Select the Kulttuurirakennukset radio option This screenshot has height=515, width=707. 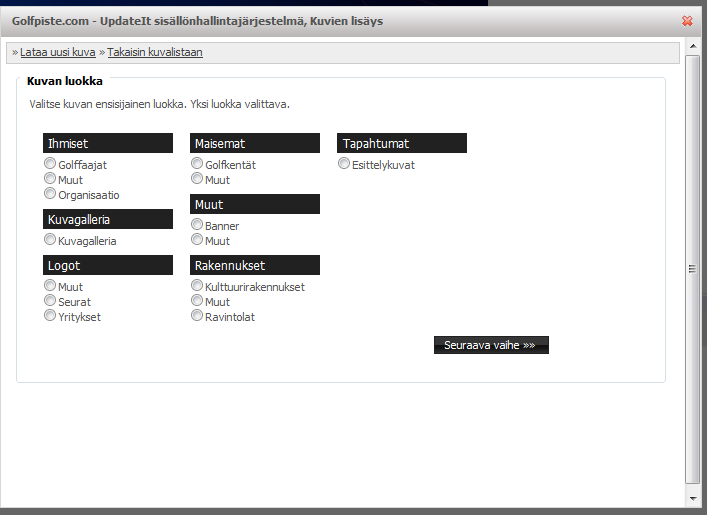(197, 285)
